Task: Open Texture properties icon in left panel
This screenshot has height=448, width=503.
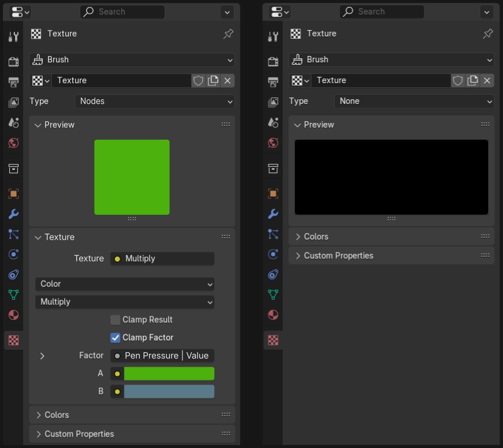Action: [x=13, y=340]
